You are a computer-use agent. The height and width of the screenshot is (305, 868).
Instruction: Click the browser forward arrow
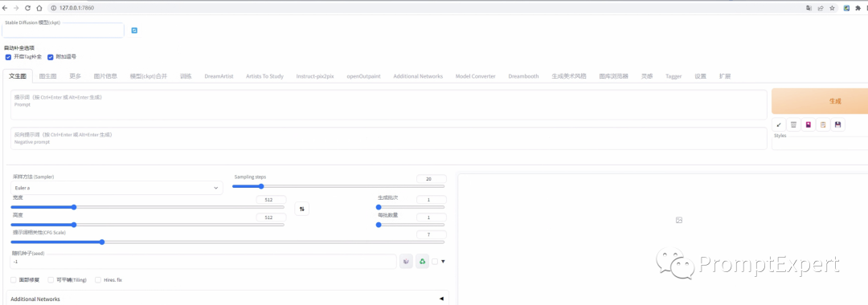coord(16,8)
